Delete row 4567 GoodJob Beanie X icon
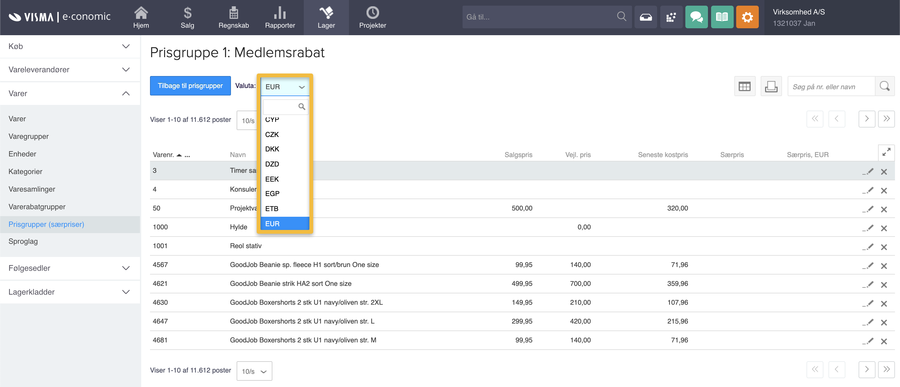The height and width of the screenshot is (387, 900). click(884, 266)
